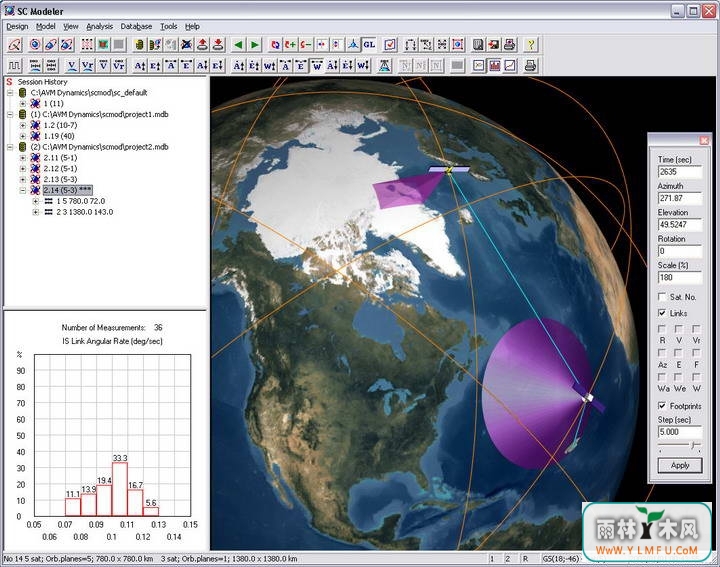Tick the checkbox above the W label
This screenshot has width=720, height=567.
pos(696,377)
